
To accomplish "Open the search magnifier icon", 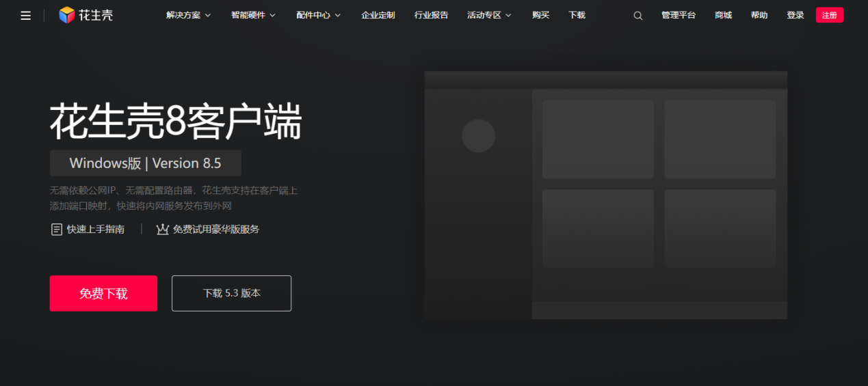I will coord(638,16).
